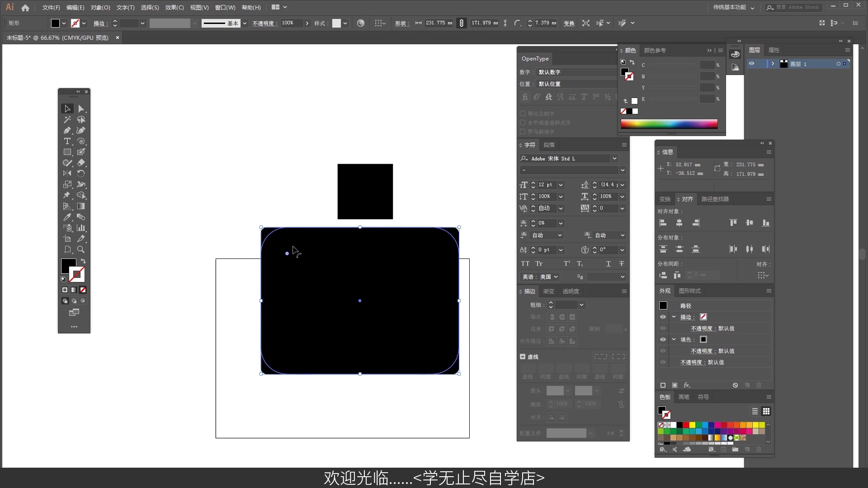The width and height of the screenshot is (868, 488).
Task: Switch to the 路径查找器 tab
Action: pyautogui.click(x=715, y=199)
